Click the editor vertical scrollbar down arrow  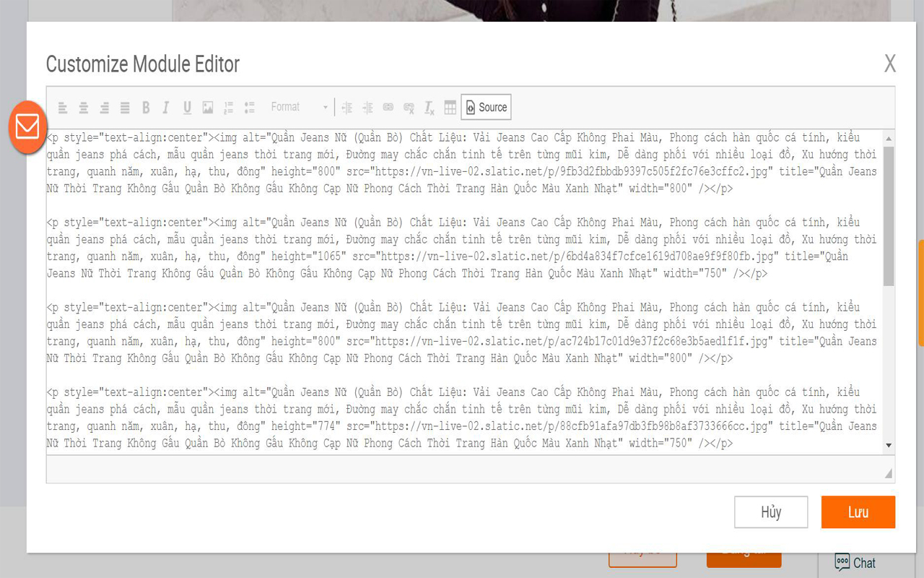click(889, 446)
